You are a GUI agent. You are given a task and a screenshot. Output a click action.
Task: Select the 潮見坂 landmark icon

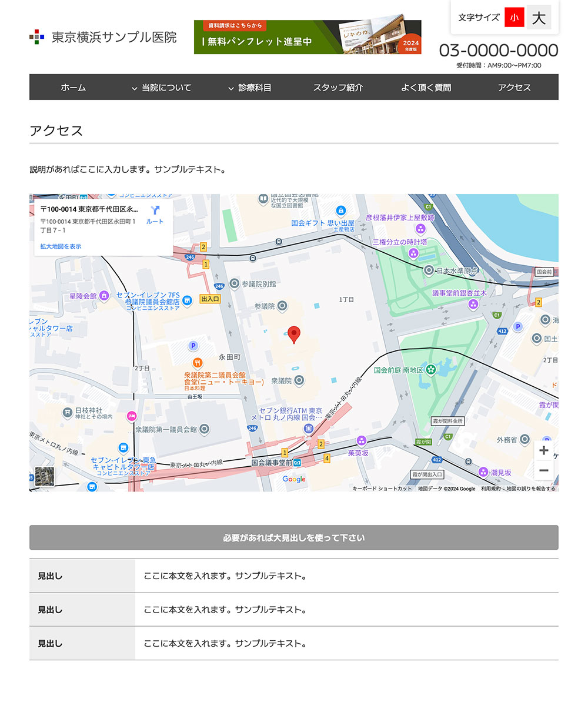(x=483, y=472)
